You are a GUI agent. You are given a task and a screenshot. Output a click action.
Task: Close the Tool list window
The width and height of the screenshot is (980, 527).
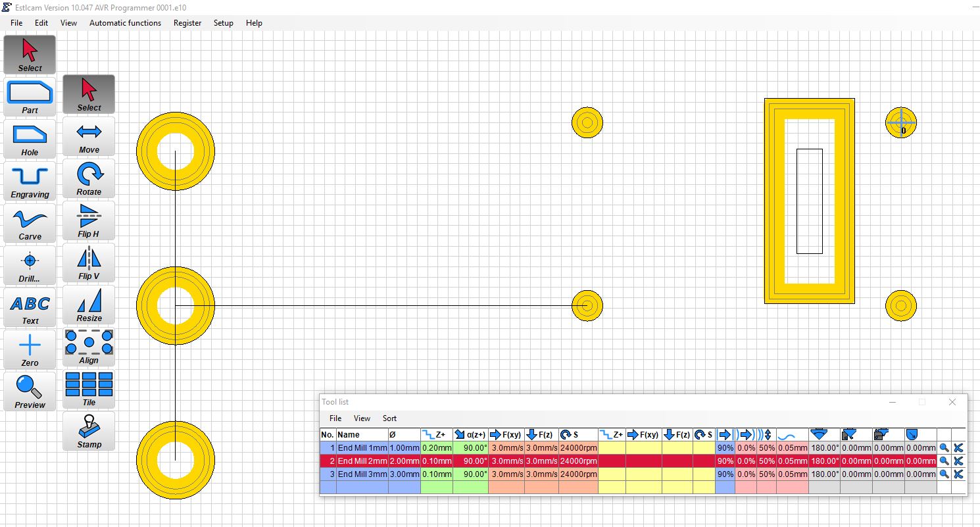[952, 402]
